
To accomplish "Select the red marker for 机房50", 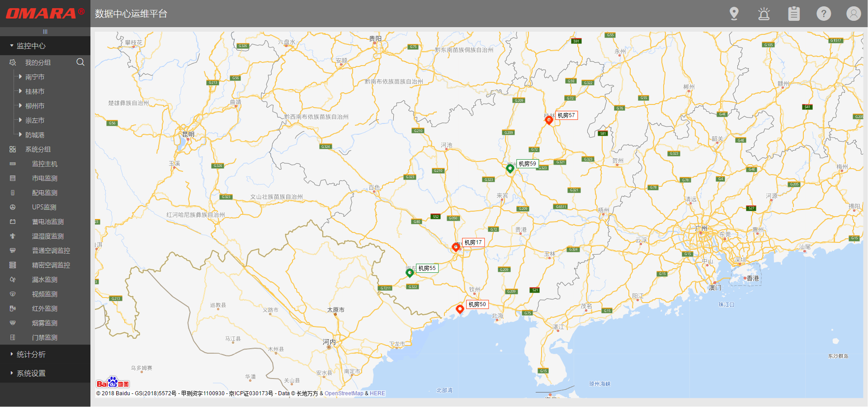I will point(460,309).
